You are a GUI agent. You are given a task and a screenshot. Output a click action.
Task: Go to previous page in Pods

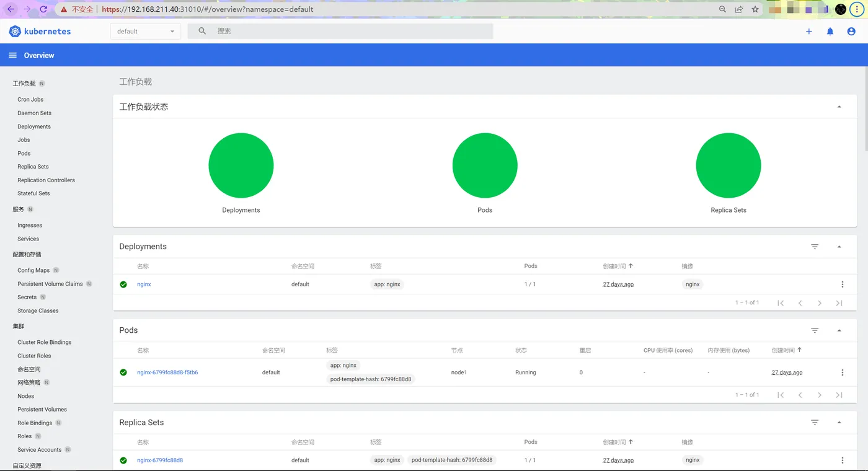tap(800, 395)
